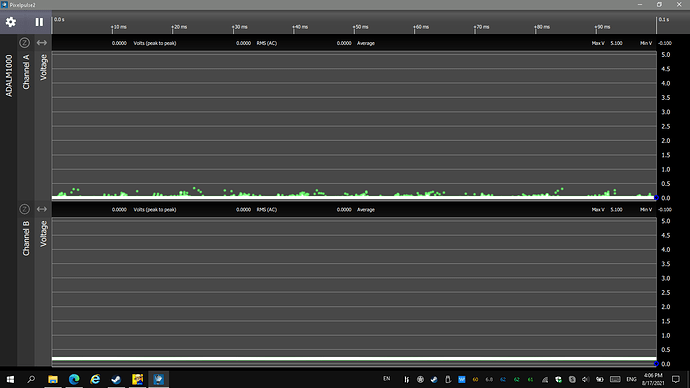Expand the ADALM1000 device panel
690x388 pixels.
9,76
